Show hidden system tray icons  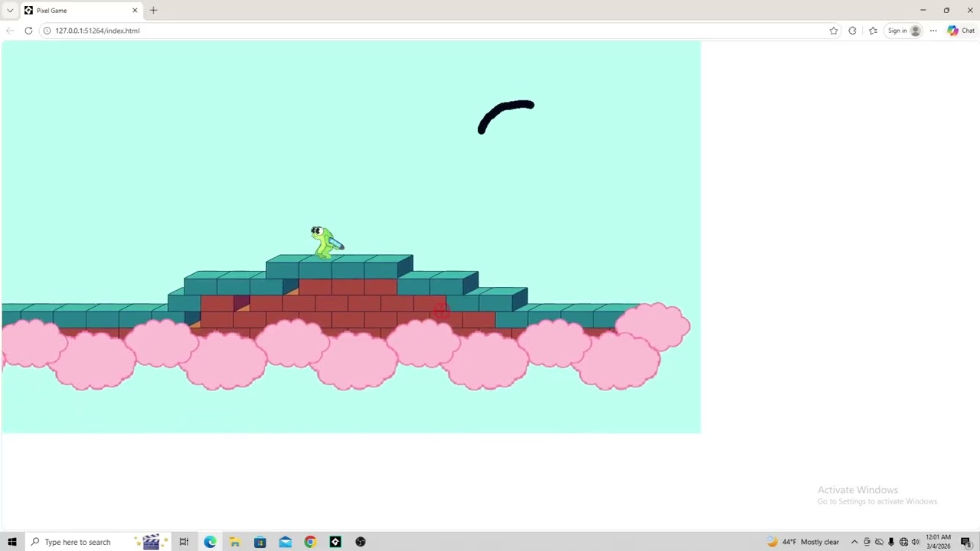854,542
